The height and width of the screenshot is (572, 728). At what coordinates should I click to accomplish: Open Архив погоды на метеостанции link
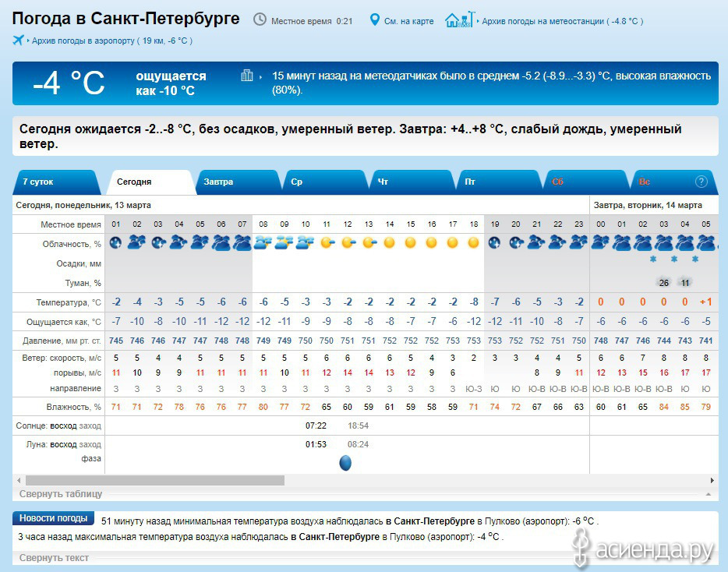(562, 21)
